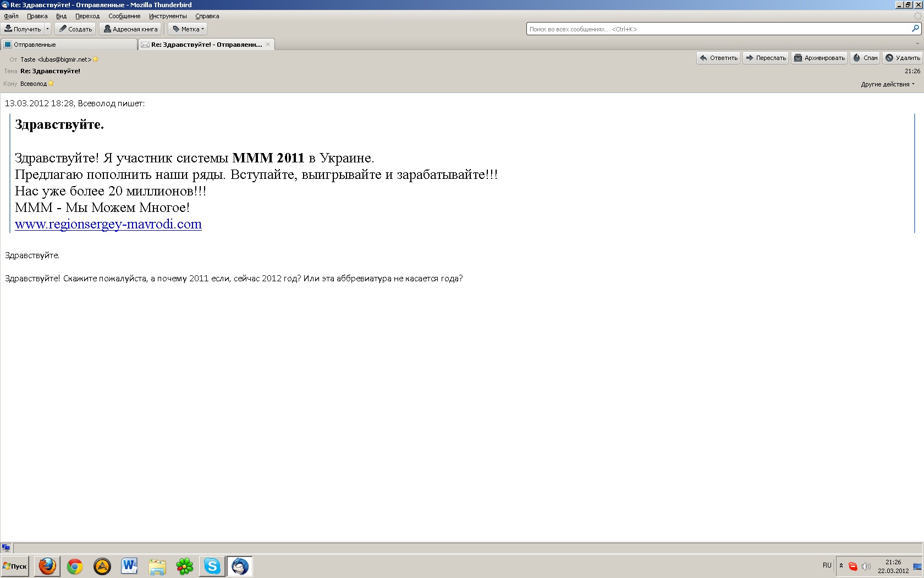Open AIMP player taskbar icon
924x578 pixels.
(102, 566)
